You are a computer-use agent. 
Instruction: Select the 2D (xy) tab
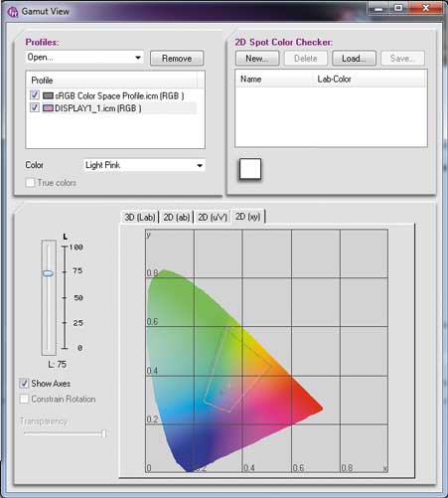(247, 217)
